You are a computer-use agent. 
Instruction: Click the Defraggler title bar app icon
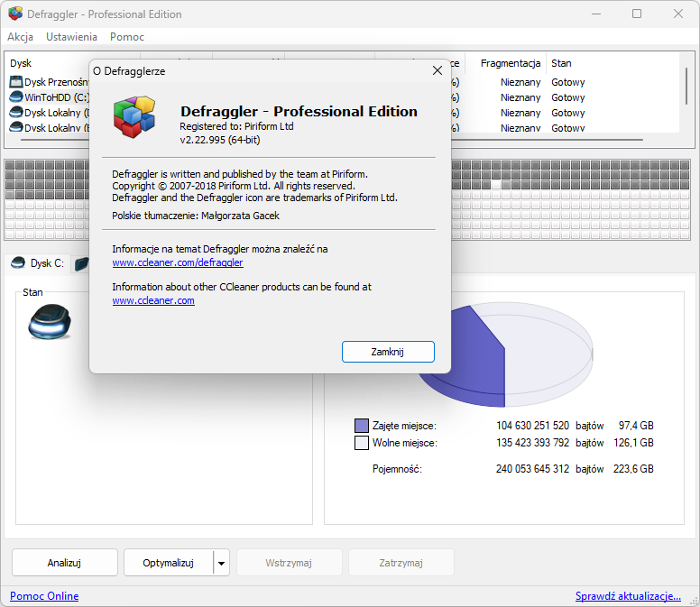15,14
